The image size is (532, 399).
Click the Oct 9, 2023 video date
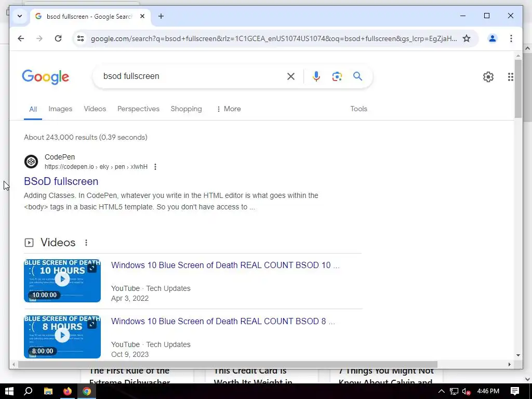[130, 354]
